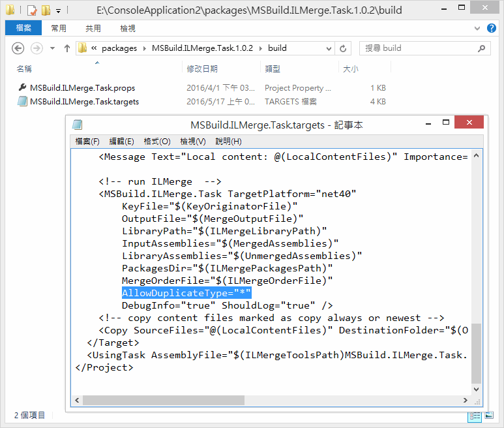Click Notepad resize grip corner
Screen dimensions: 504x428
click(477, 402)
